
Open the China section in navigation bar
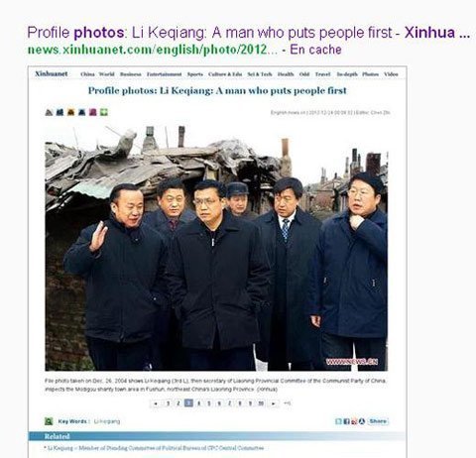coord(87,74)
